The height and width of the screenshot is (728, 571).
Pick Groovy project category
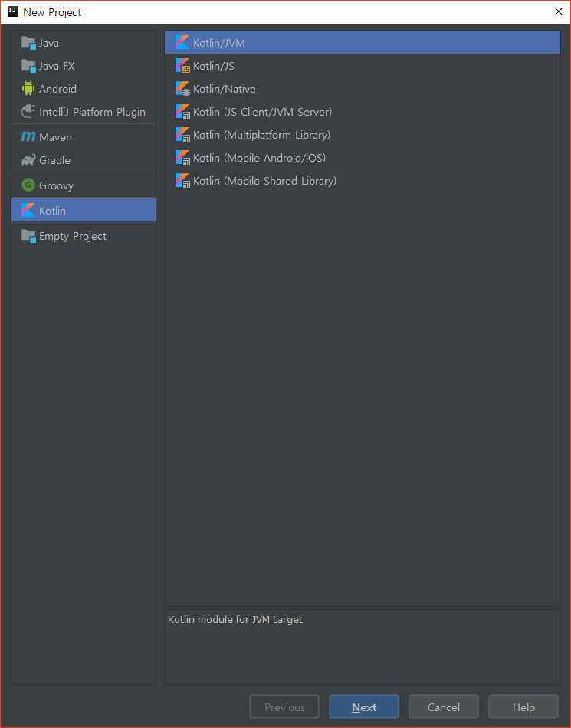[x=83, y=185]
